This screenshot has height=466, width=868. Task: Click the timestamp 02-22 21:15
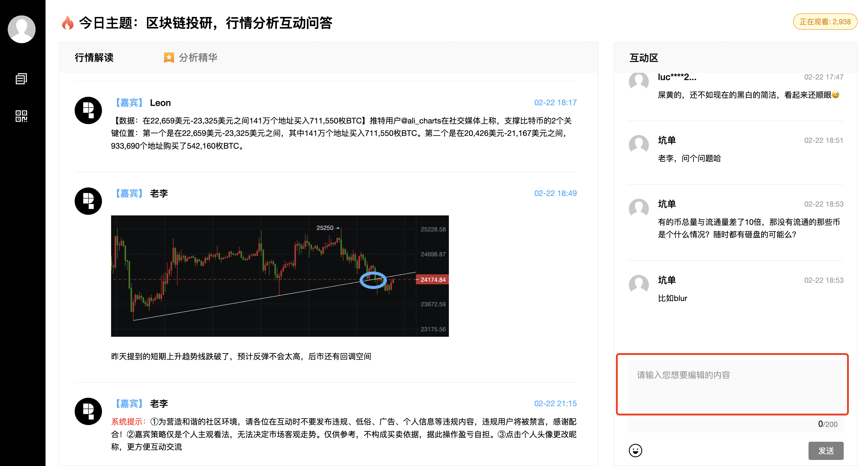[x=555, y=404]
